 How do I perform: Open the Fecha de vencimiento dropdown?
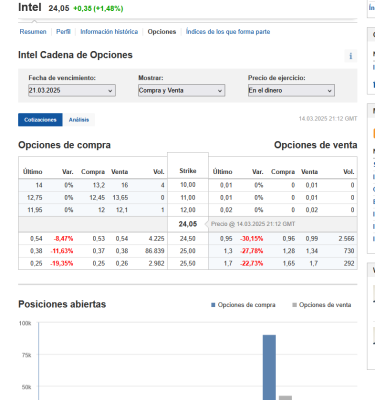72,90
